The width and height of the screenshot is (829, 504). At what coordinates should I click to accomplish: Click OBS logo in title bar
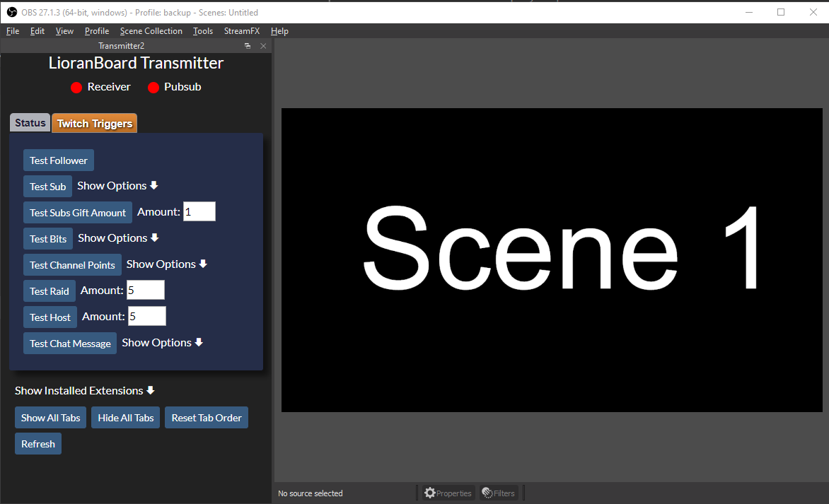(11, 12)
